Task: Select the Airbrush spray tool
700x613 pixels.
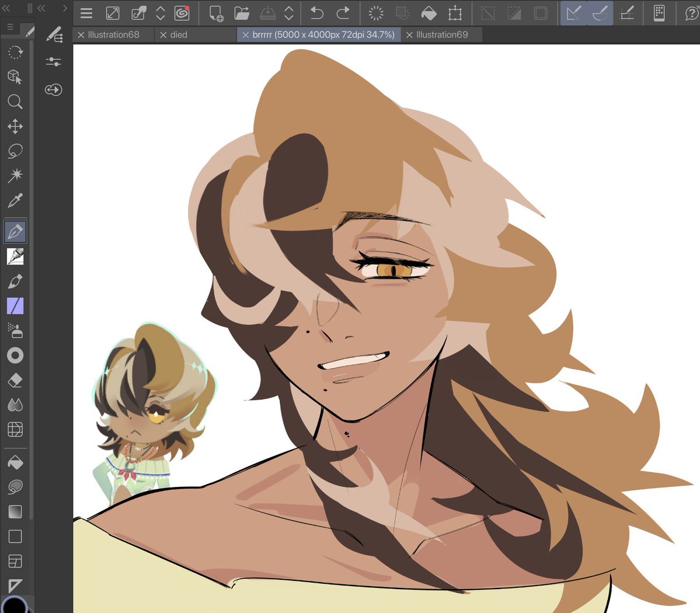Action: tap(15, 331)
